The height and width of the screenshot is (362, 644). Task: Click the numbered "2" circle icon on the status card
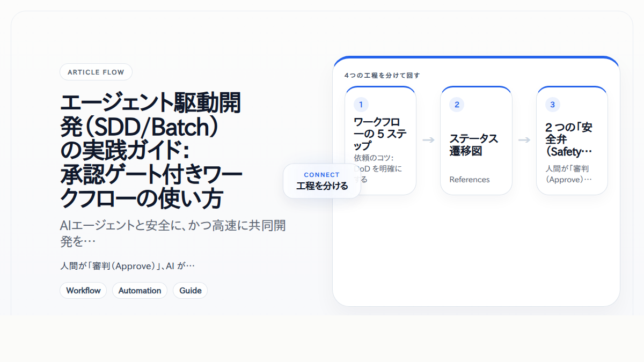(x=456, y=104)
